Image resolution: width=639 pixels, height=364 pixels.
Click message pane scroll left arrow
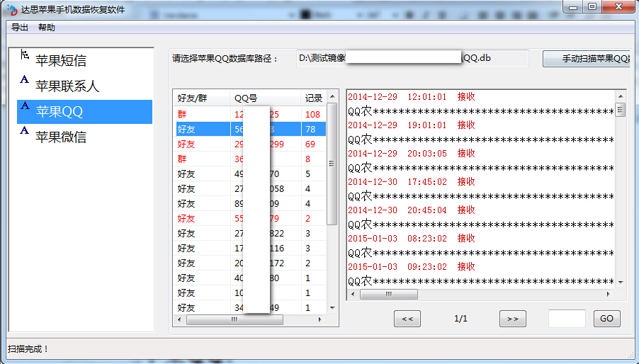(x=353, y=294)
